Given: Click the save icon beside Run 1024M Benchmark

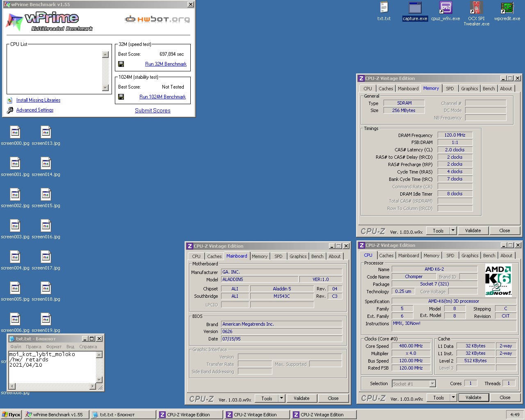Looking at the screenshot, I should tap(121, 97).
